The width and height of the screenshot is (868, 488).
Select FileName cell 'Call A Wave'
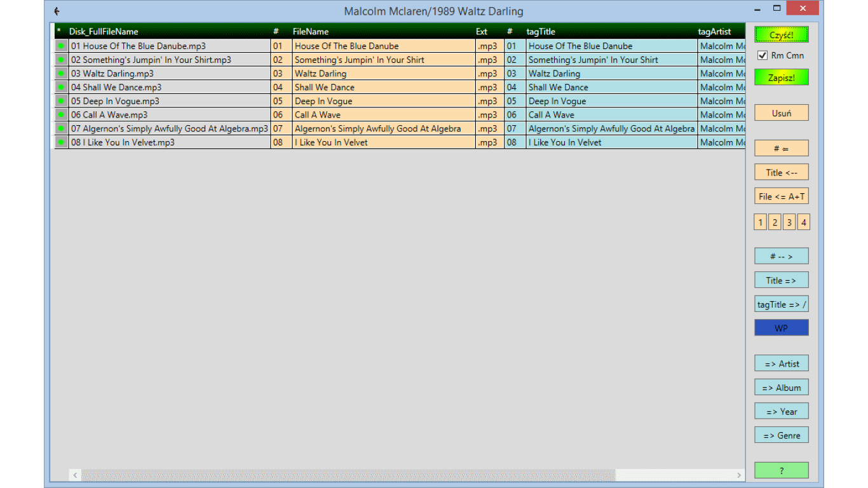(x=384, y=115)
